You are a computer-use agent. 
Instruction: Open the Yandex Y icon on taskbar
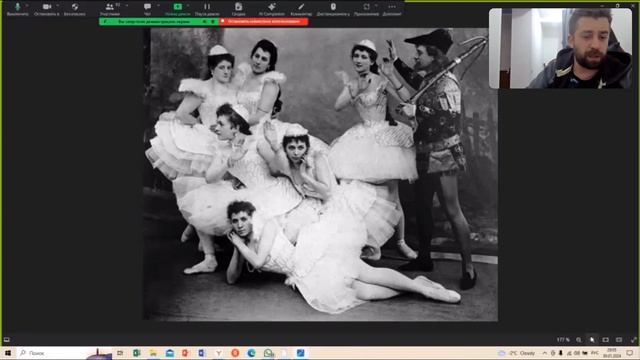pos(218,353)
